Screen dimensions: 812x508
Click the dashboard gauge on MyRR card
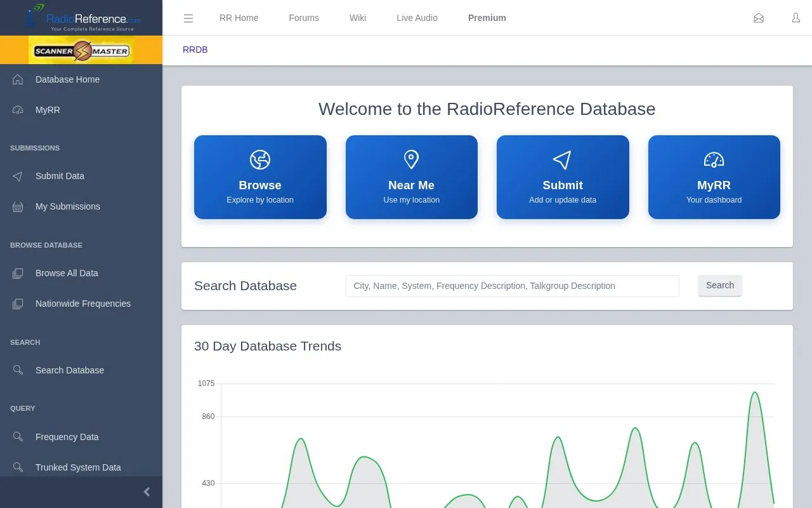[x=714, y=159]
